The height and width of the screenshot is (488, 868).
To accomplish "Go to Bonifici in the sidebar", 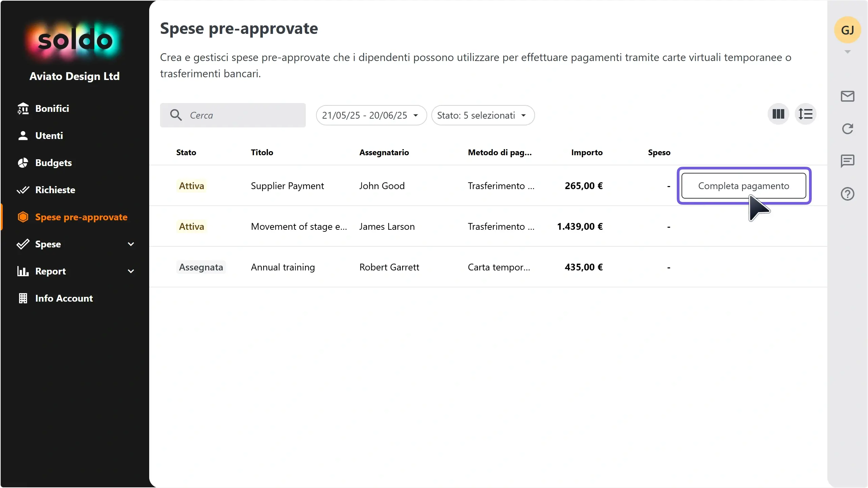I will (x=52, y=108).
